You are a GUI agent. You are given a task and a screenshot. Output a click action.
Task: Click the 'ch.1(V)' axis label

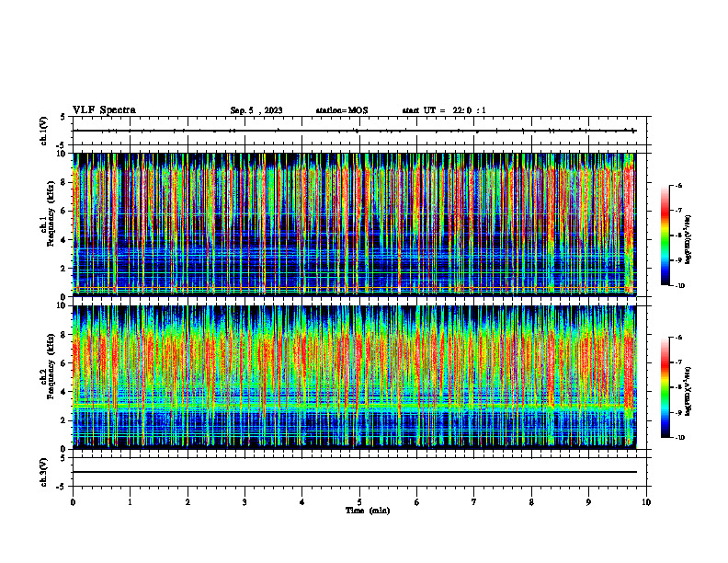(x=44, y=131)
